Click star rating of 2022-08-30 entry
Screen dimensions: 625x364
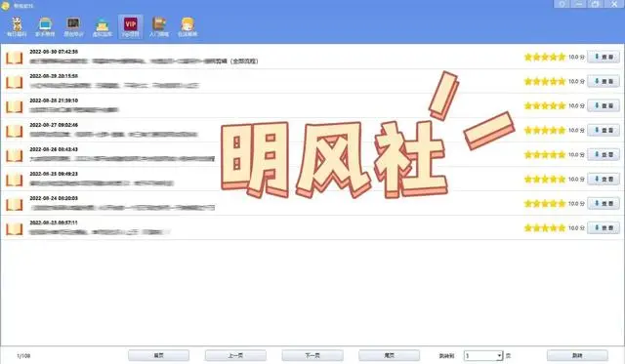click(x=545, y=57)
